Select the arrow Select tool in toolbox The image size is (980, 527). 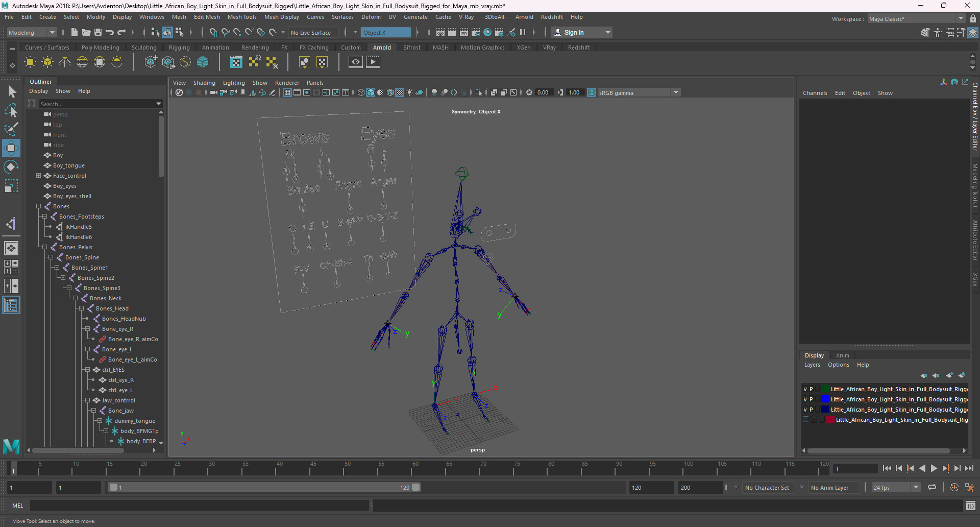(x=11, y=92)
